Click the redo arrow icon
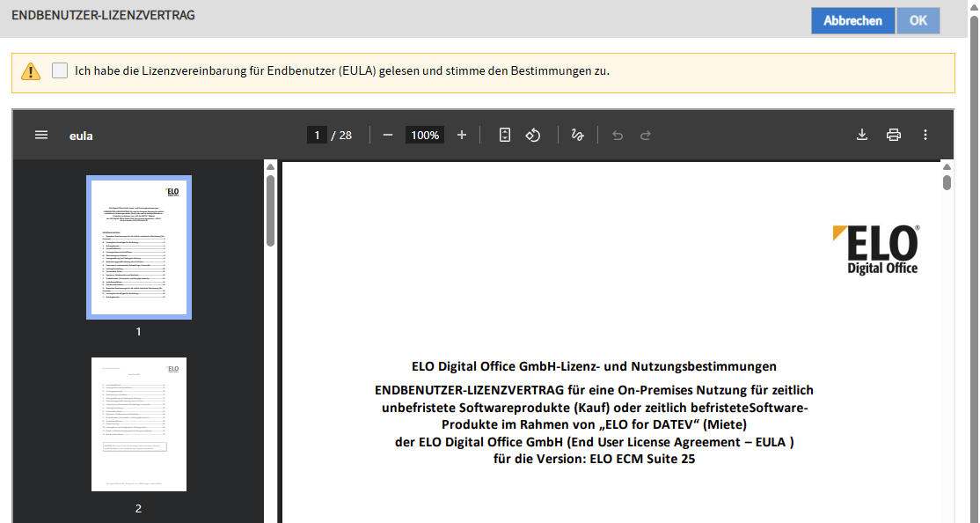 tap(646, 135)
